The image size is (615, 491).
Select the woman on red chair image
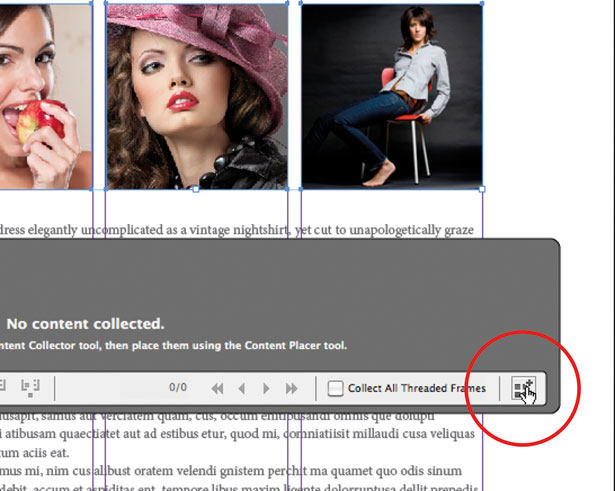tap(392, 96)
